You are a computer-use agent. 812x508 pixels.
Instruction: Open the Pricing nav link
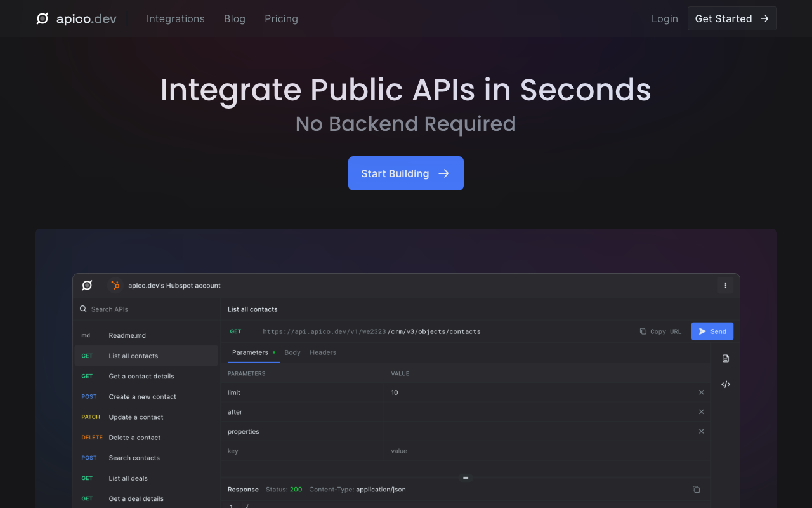[x=281, y=18]
